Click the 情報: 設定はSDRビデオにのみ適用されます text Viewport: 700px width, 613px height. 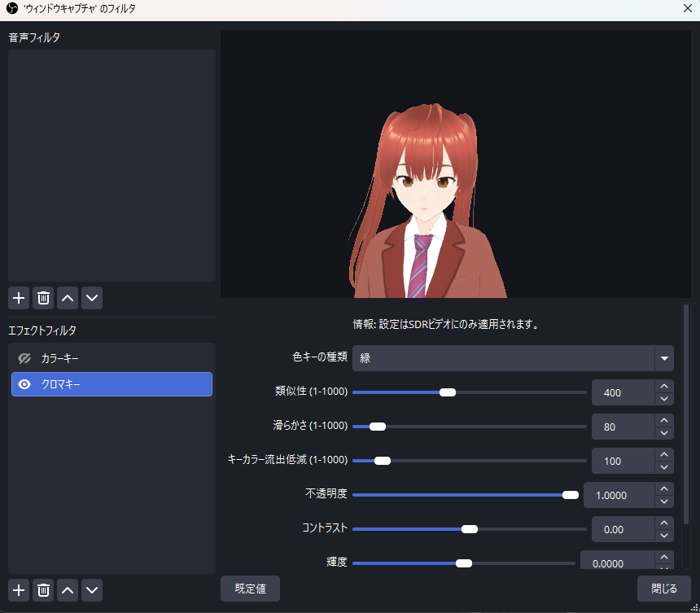445,324
